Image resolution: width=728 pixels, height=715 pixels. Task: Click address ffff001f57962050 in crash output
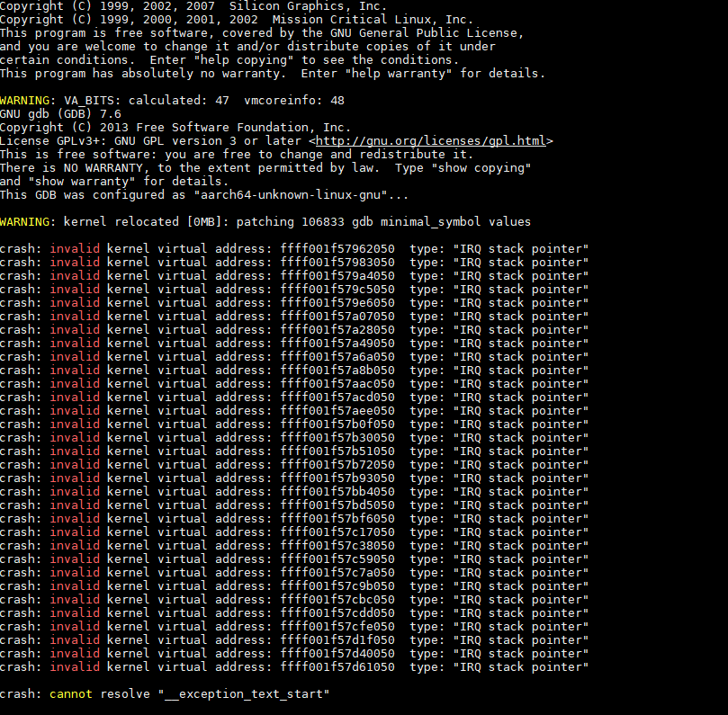pos(337,249)
